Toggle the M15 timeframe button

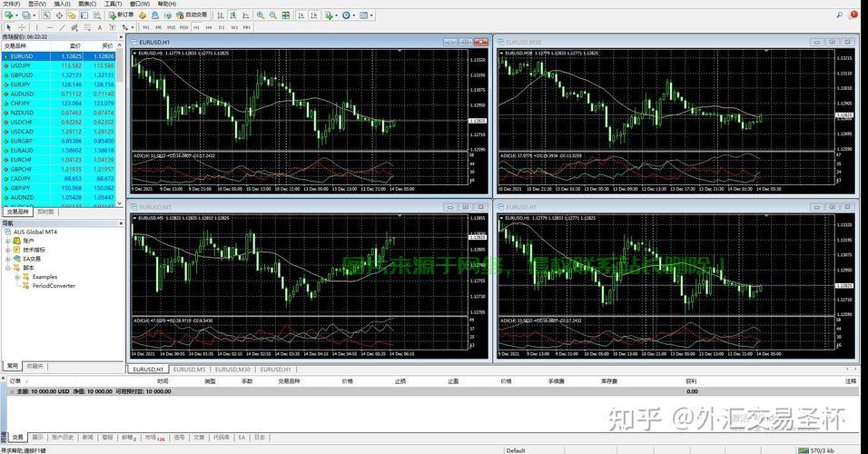(x=171, y=27)
